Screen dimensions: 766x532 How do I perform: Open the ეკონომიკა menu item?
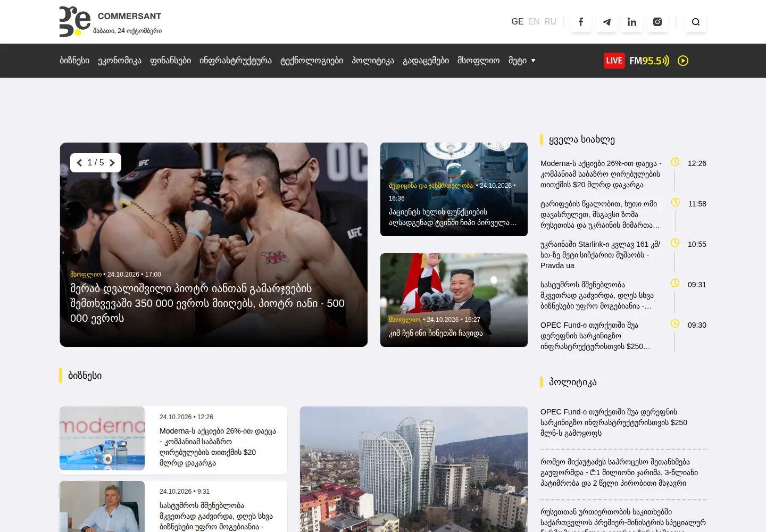(120, 61)
